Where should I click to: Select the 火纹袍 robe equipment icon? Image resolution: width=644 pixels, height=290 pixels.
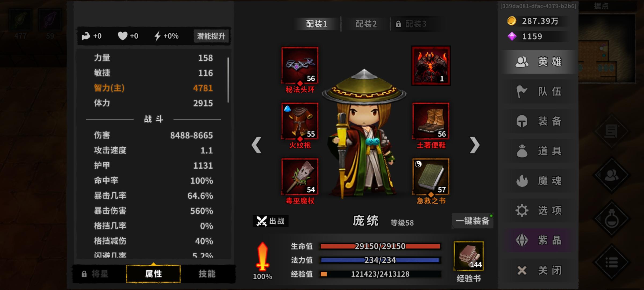click(x=300, y=121)
